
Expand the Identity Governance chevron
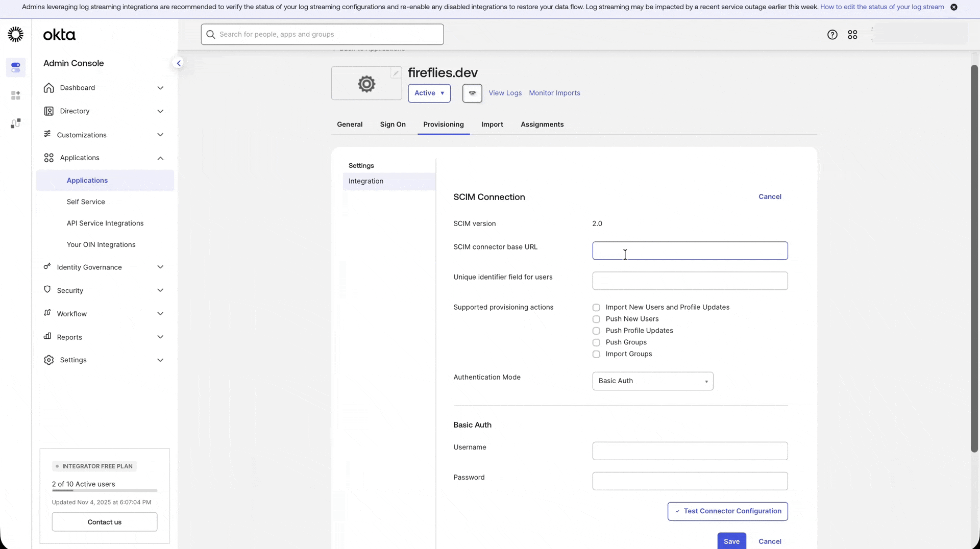click(160, 267)
